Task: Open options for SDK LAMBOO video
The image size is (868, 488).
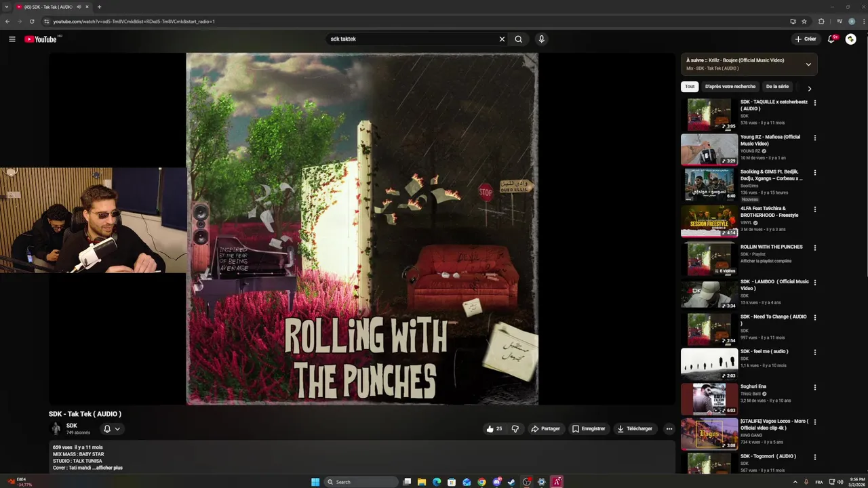Action: click(x=815, y=283)
